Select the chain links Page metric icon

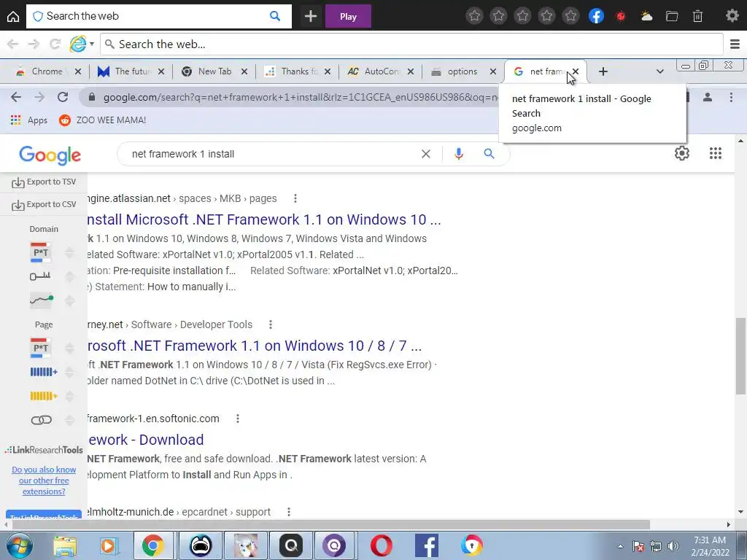click(42, 420)
